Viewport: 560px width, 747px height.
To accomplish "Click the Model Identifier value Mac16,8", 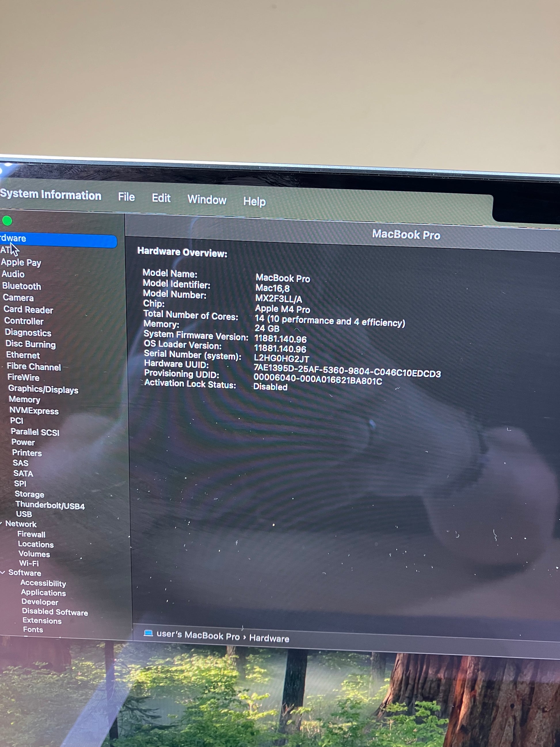I will coord(273,288).
